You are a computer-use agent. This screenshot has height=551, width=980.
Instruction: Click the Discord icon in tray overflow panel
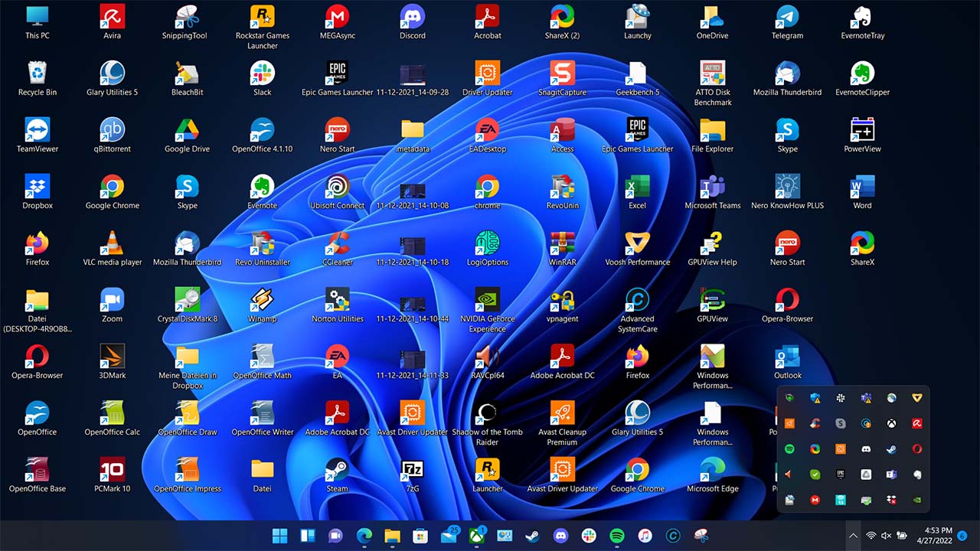point(866,449)
